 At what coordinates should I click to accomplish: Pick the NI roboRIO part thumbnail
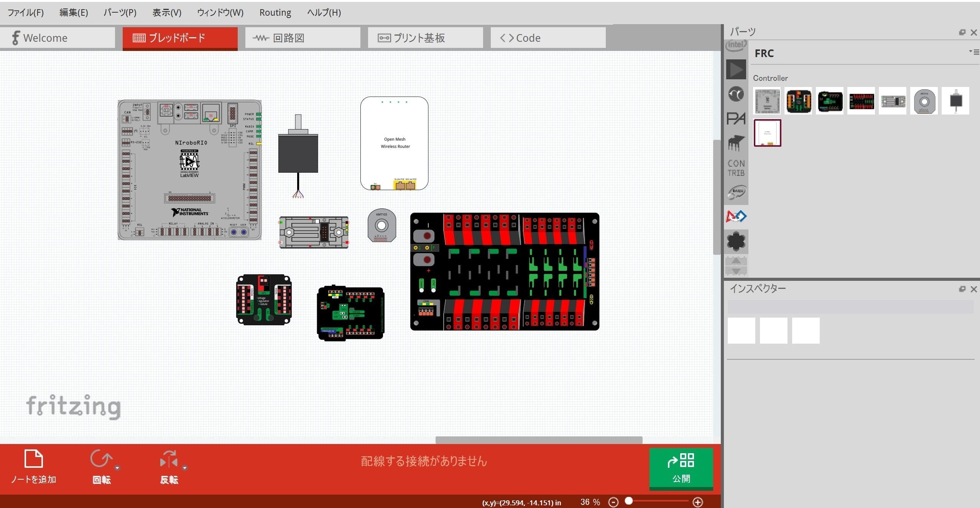tap(767, 101)
